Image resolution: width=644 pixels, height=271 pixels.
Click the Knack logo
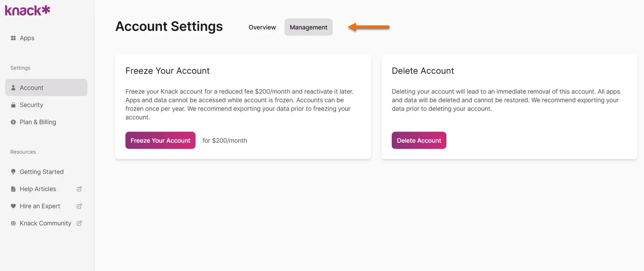tap(27, 10)
